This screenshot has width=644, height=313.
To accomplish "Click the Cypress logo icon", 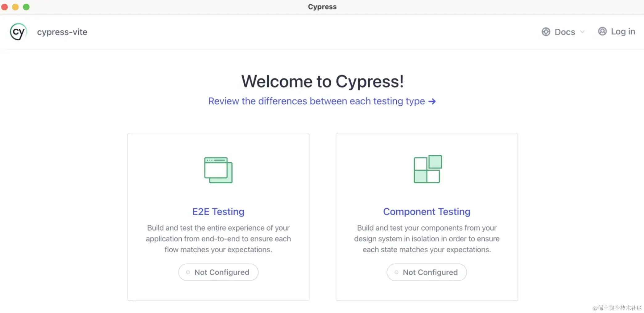I will [x=19, y=32].
